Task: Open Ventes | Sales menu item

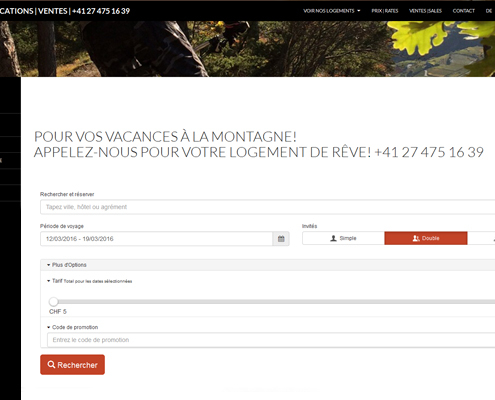Action: pyautogui.click(x=425, y=11)
